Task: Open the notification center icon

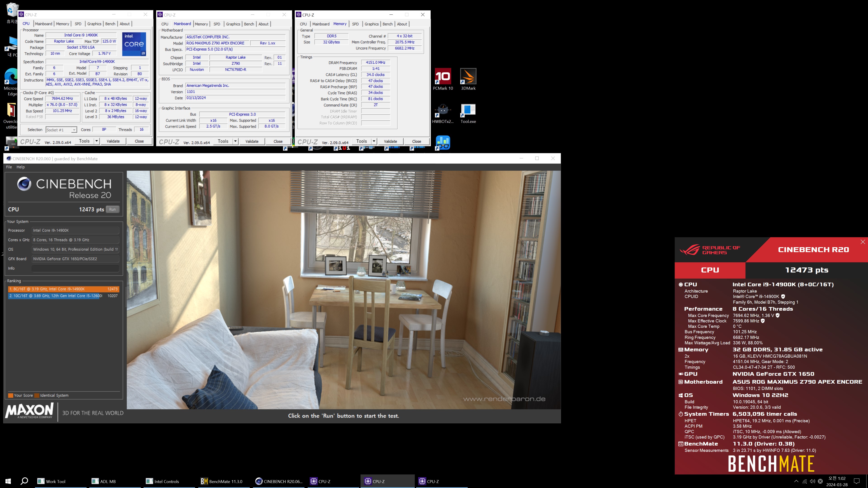Action: (x=857, y=482)
